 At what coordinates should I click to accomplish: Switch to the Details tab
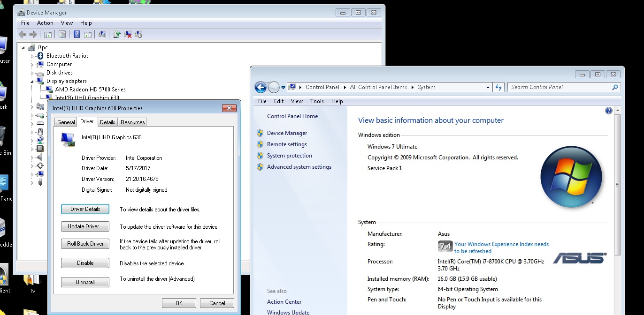pyautogui.click(x=107, y=122)
